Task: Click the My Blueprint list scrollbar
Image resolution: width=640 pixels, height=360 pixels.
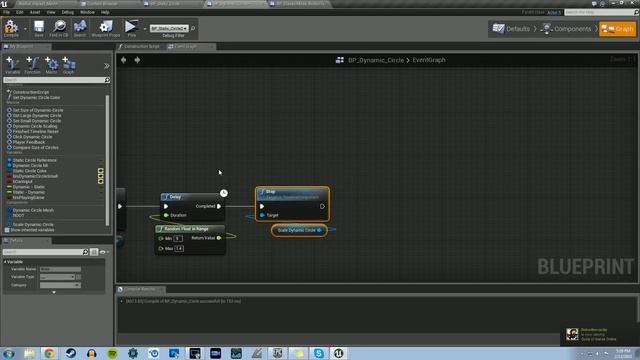Action: point(107,159)
